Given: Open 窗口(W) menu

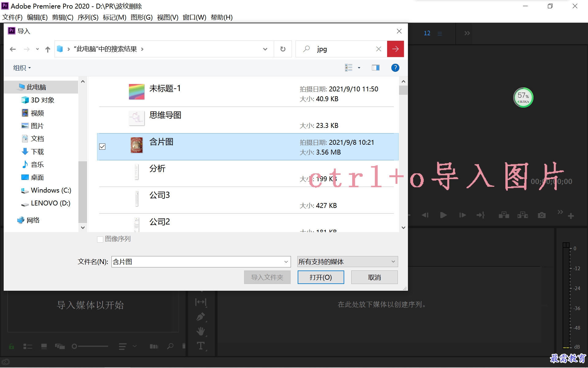Looking at the screenshot, I should click(x=194, y=17).
